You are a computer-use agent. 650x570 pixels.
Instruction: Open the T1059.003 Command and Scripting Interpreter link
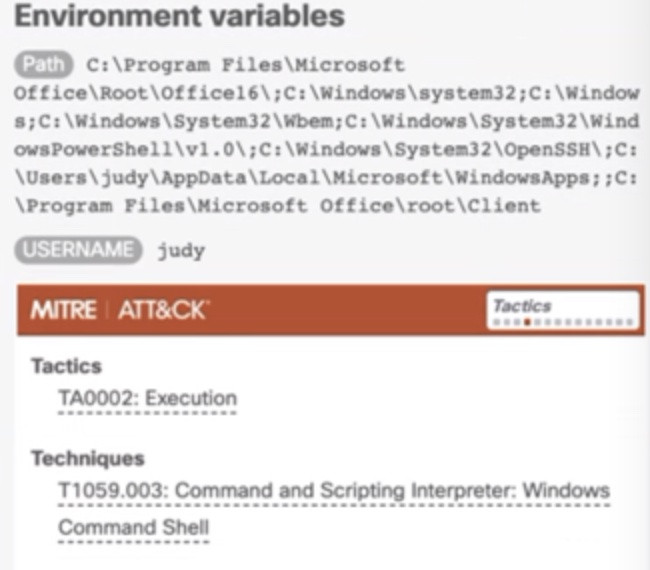pyautogui.click(x=334, y=490)
